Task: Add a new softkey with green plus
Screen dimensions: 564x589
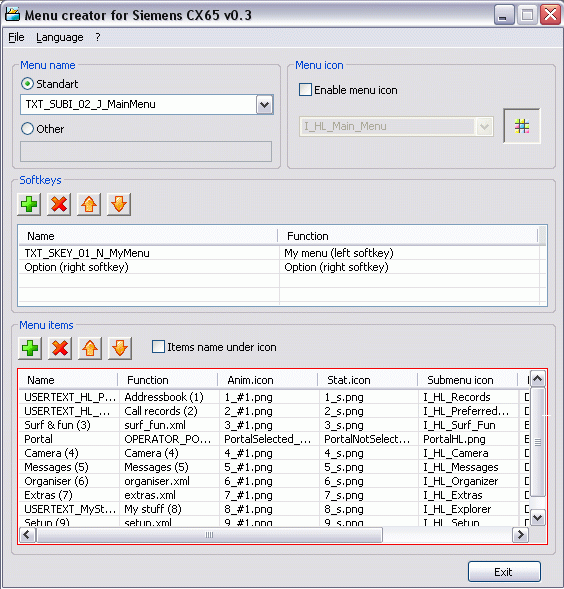Action: [29, 204]
